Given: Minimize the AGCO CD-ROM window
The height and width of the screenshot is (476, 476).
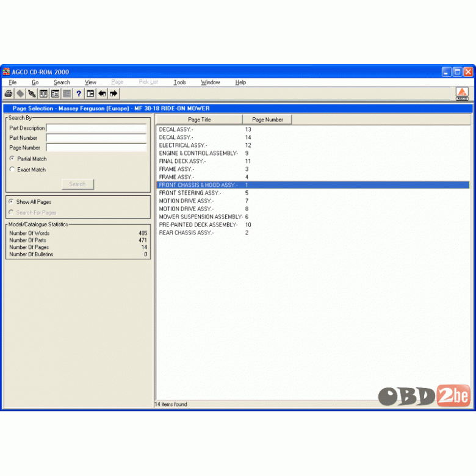Looking at the screenshot, I should pos(446,72).
